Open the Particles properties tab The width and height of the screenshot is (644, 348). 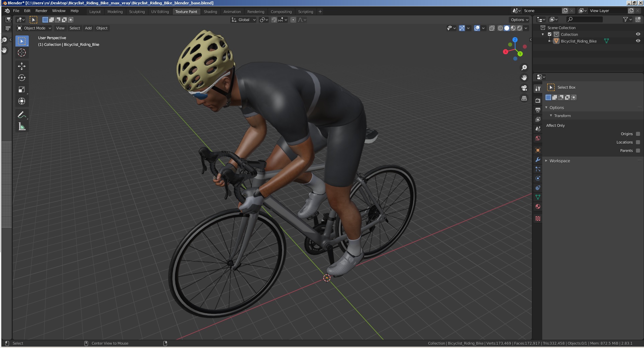538,169
